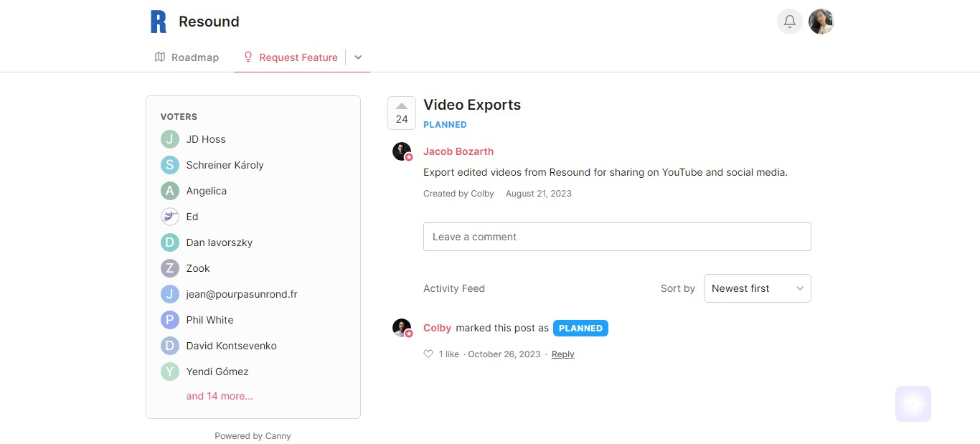Image resolution: width=980 pixels, height=444 pixels.
Task: Show the 14 more voters
Action: pos(220,396)
